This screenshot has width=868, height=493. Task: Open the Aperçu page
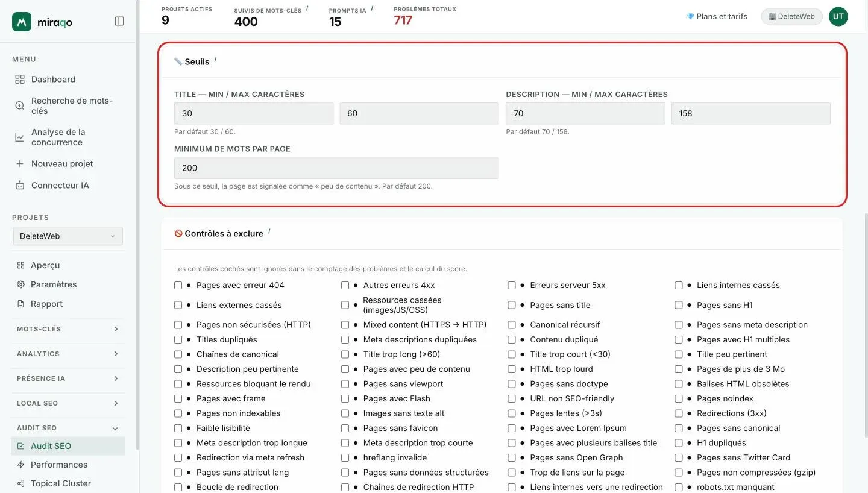click(68, 265)
